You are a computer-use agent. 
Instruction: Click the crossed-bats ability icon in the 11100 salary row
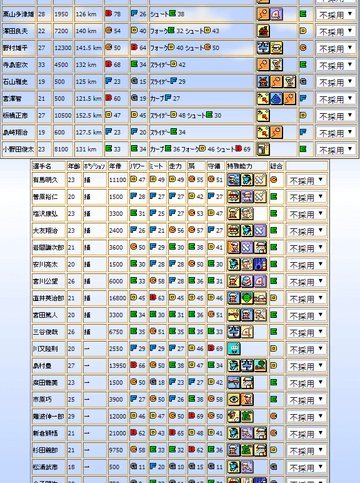260,180
